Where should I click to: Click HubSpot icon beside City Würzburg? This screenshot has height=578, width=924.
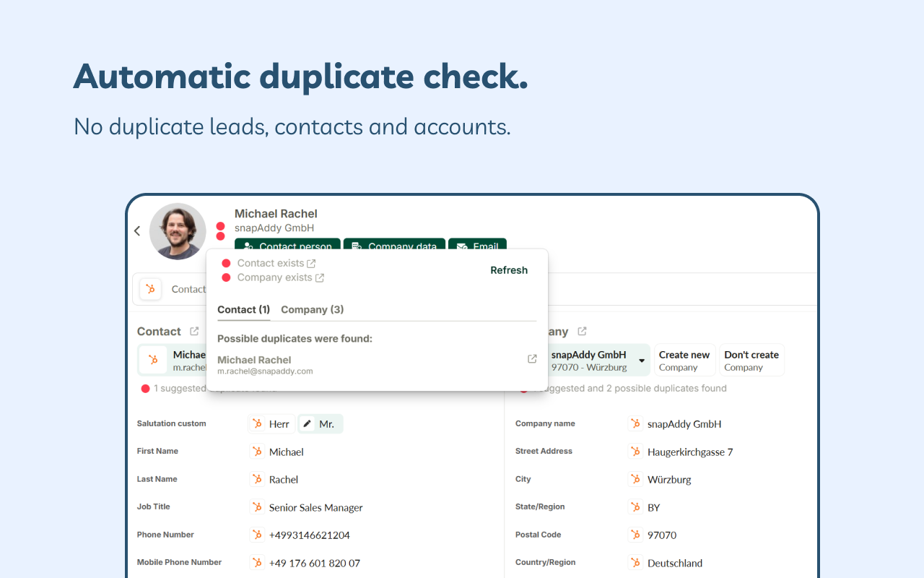click(635, 479)
